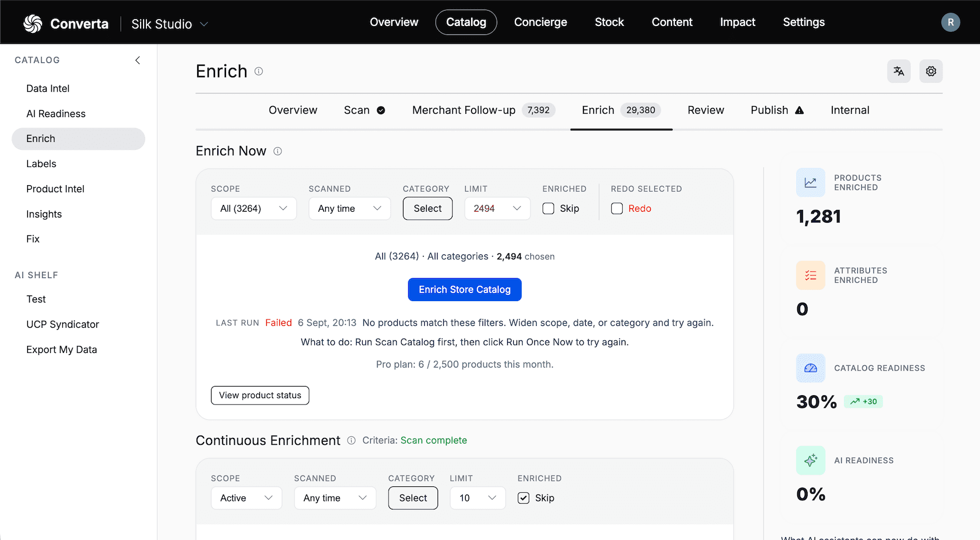
Task: Click the Attributes Enriched checklist icon
Action: pyautogui.click(x=811, y=275)
